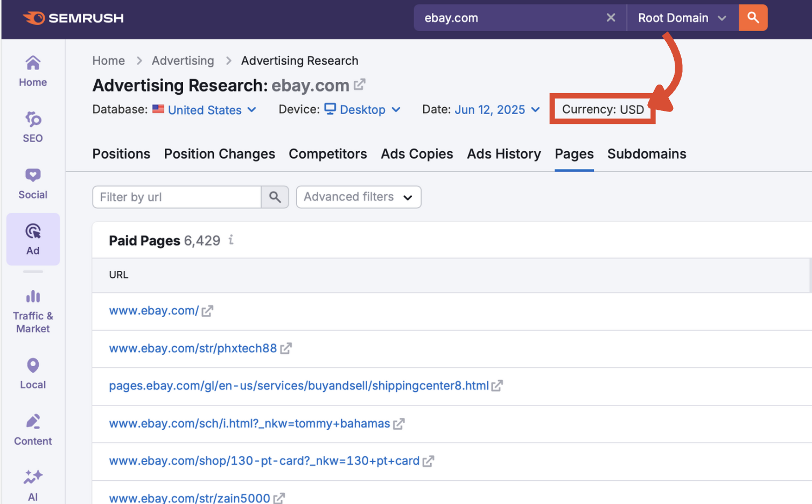Expand the Root Domain dropdown
The image size is (812, 504).
click(682, 18)
